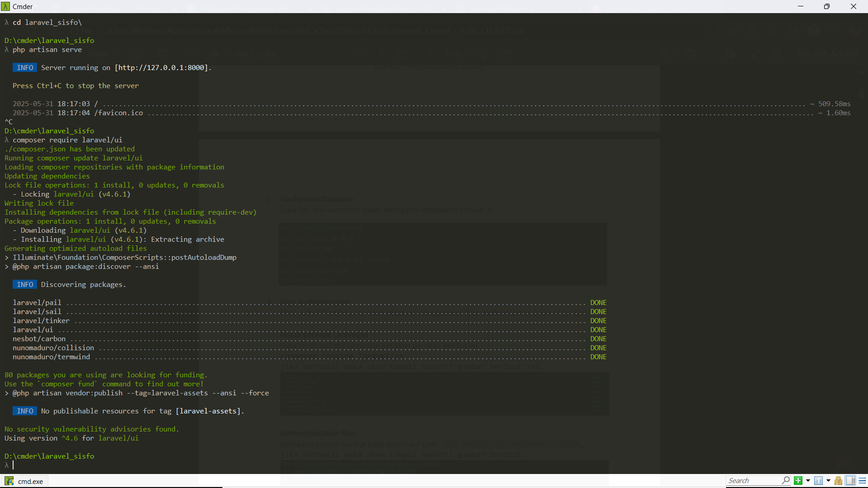Click the cmd.exe tab's small icon
This screenshot has width=868, height=488.
(9, 481)
